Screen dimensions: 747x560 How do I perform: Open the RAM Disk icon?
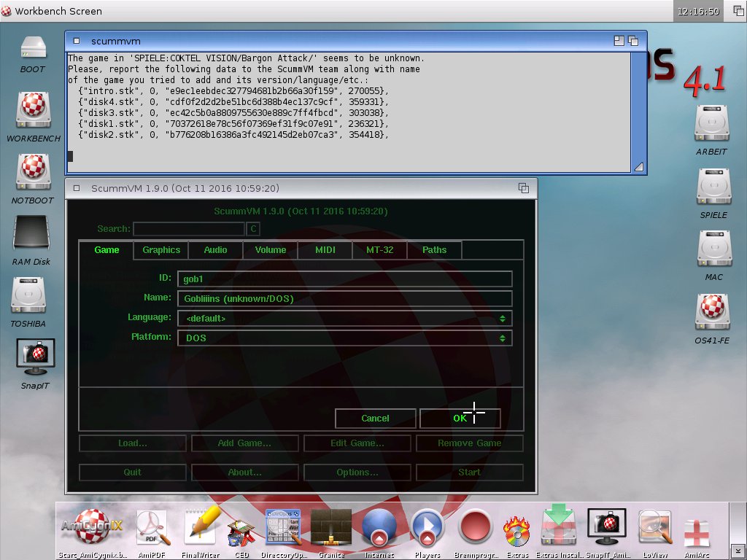tap(31, 233)
